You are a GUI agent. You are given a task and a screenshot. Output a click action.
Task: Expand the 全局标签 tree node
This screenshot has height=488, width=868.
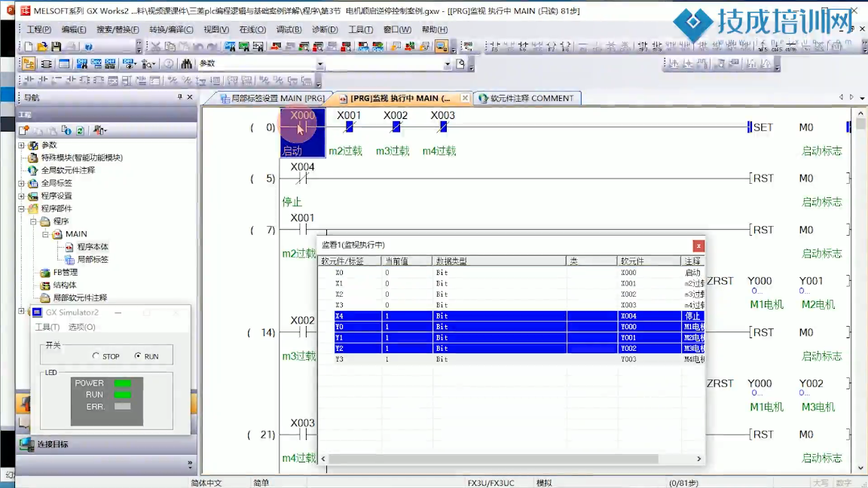pyautogui.click(x=22, y=183)
